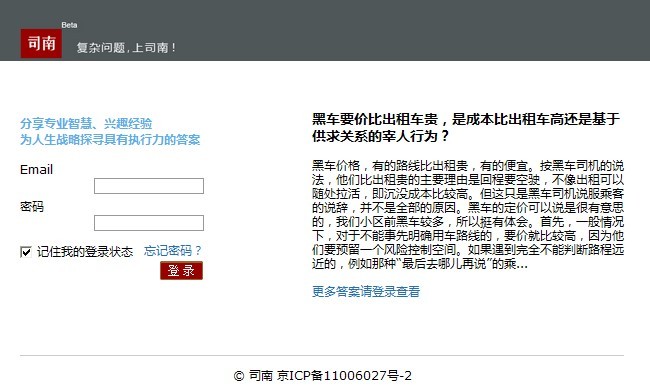Click the footer text 京ICP备11006027号-2
The width and height of the screenshot is (650, 391).
344,376
